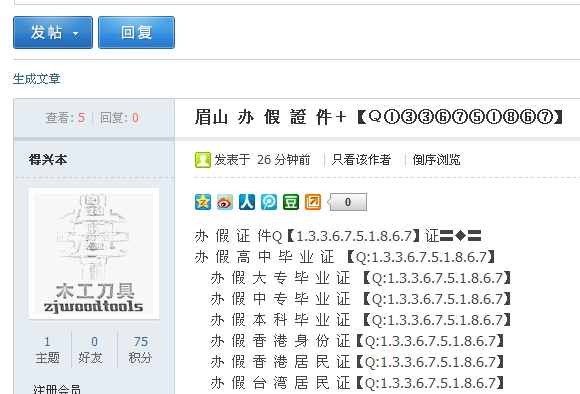Screen dimensions: 580x394
Task: Share to Qzone star icon
Action: pyautogui.click(x=203, y=202)
